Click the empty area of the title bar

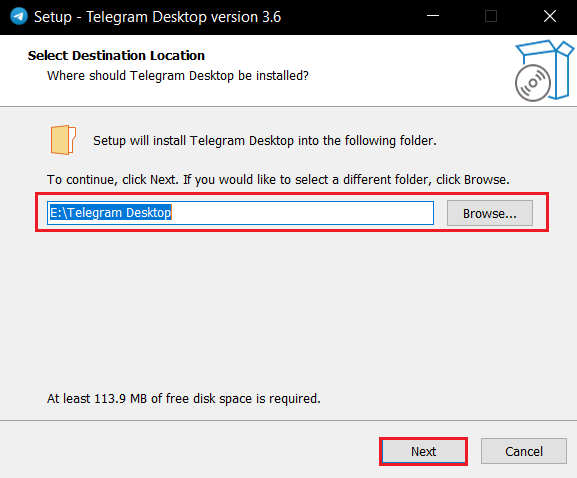350,17
